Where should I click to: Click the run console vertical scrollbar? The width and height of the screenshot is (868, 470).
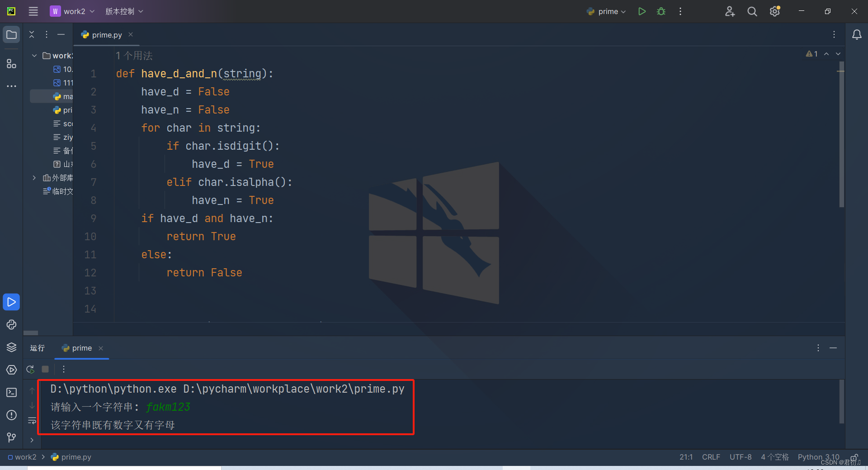pos(842,402)
